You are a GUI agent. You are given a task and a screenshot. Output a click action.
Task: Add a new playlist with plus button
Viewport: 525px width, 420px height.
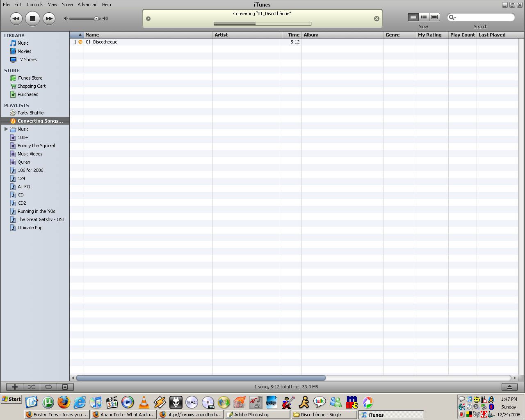pyautogui.click(x=15, y=387)
